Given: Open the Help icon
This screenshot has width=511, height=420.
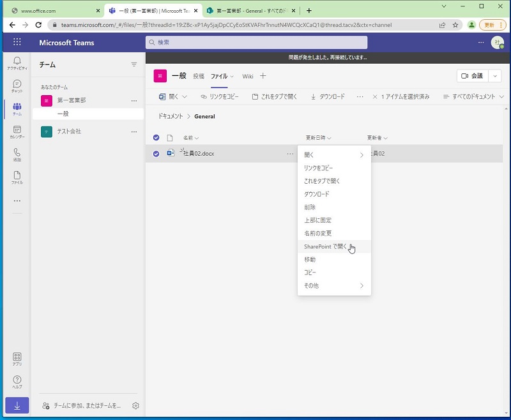Looking at the screenshot, I should point(17,382).
